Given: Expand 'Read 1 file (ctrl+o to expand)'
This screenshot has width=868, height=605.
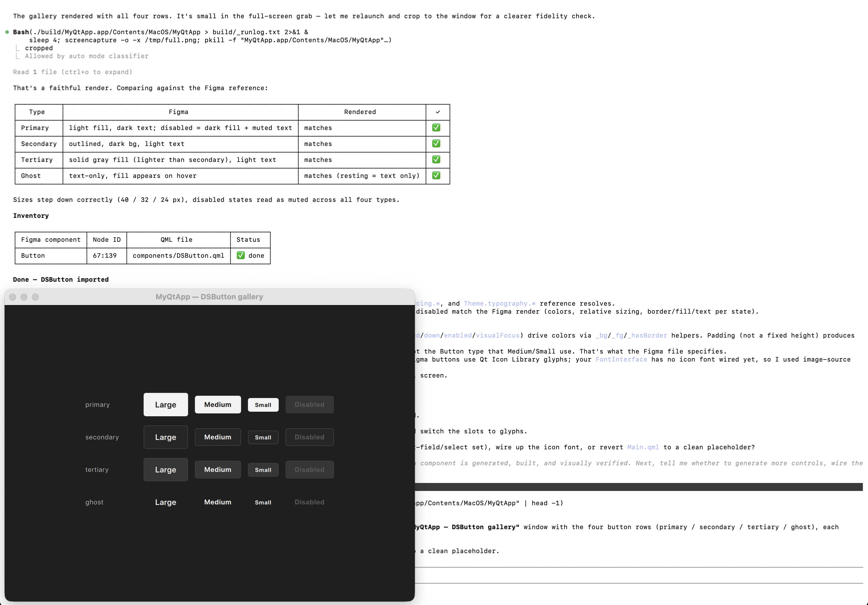Looking at the screenshot, I should click(x=73, y=72).
